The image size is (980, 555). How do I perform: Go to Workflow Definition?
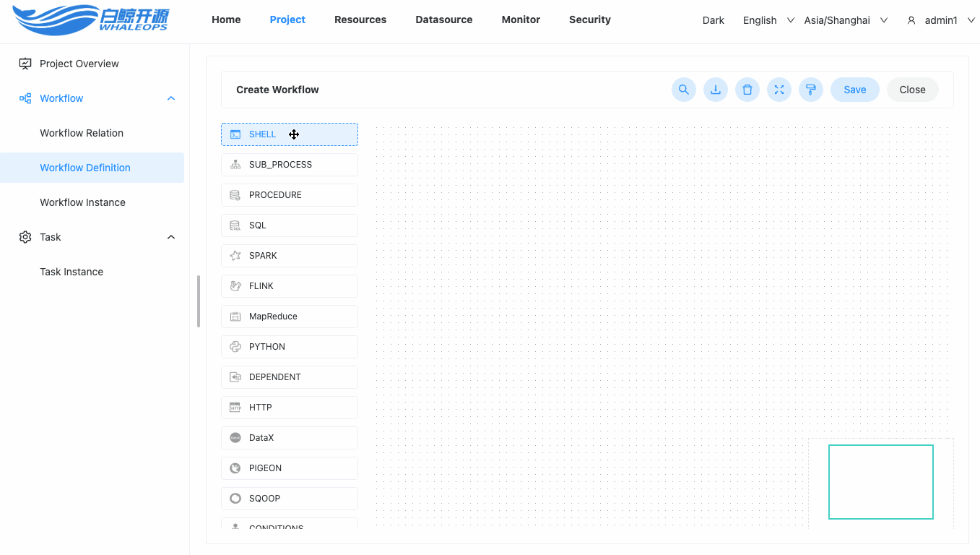(x=92, y=168)
